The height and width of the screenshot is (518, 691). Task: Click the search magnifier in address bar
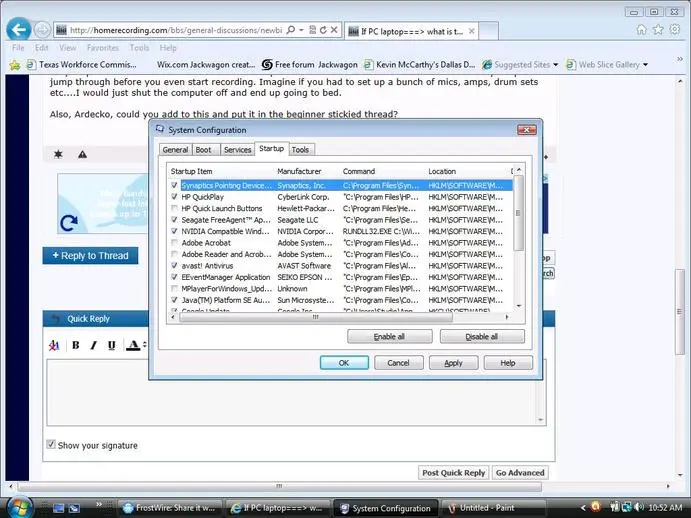tap(290, 30)
